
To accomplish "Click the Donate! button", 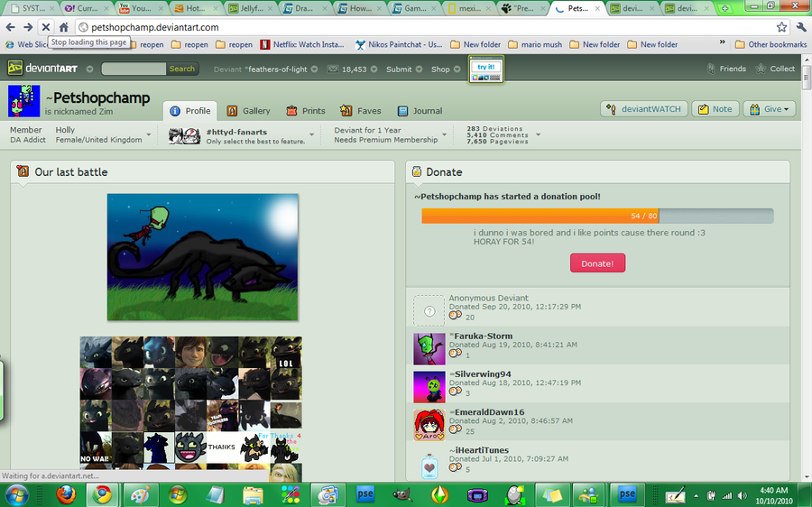I will [597, 263].
